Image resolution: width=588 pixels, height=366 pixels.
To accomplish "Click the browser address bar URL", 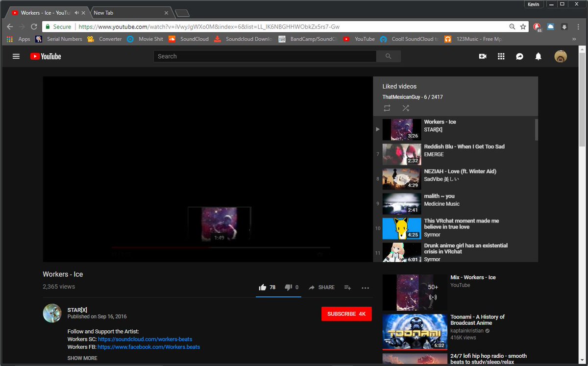I will 209,27.
